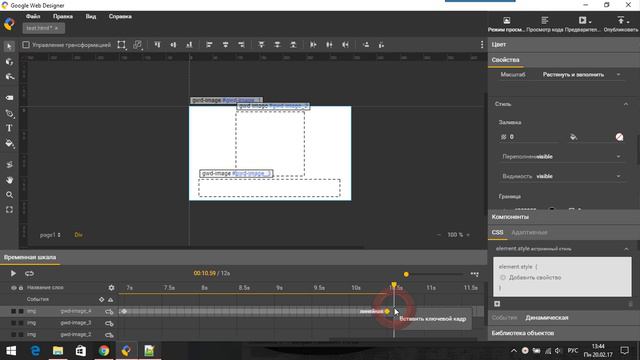This screenshot has width=640, height=360.
Task: Switch to the CSS tab
Action: [497, 232]
